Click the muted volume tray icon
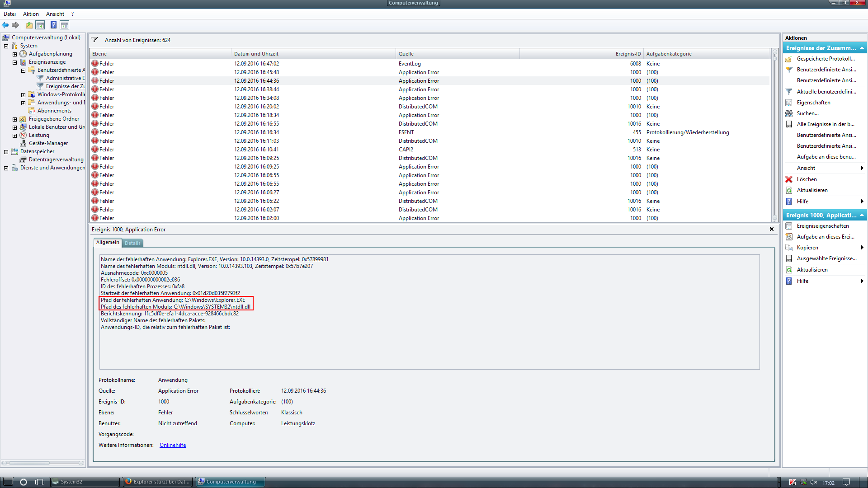The width and height of the screenshot is (868, 488). click(814, 482)
